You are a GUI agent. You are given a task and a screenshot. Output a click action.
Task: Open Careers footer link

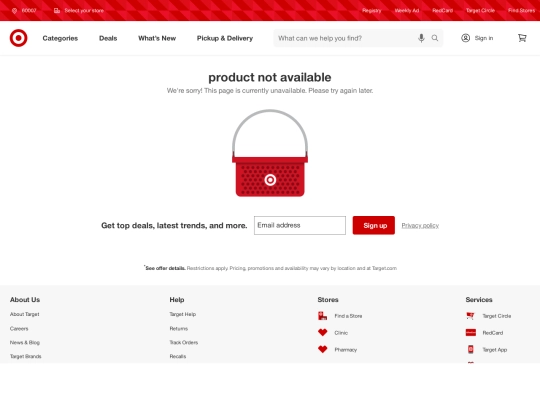(x=19, y=329)
